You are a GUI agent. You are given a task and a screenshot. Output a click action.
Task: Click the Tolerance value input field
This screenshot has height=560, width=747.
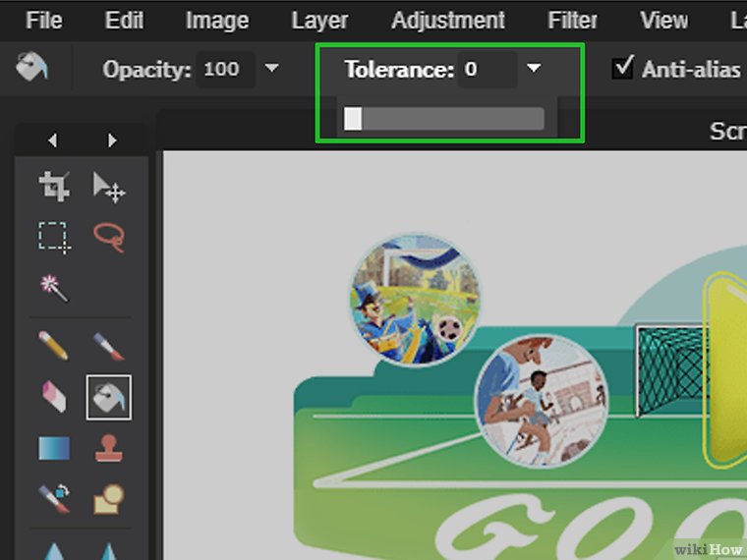click(486, 70)
